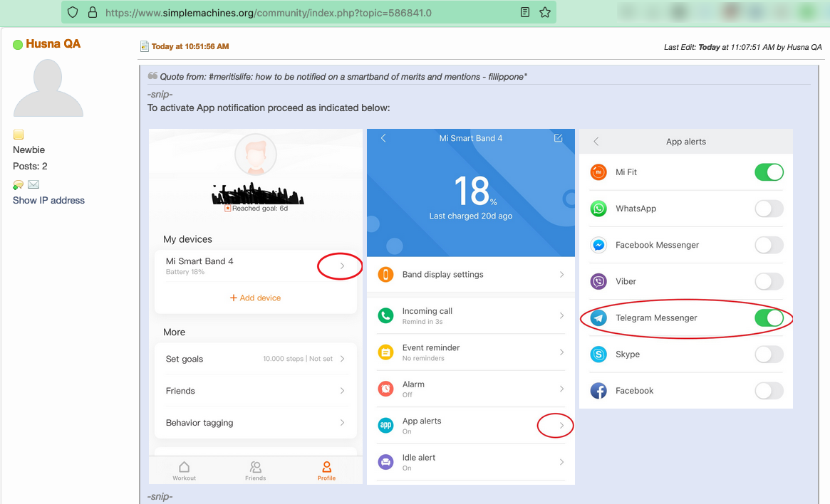
Task: Open the Friends row chevron under More
Action: tap(343, 391)
